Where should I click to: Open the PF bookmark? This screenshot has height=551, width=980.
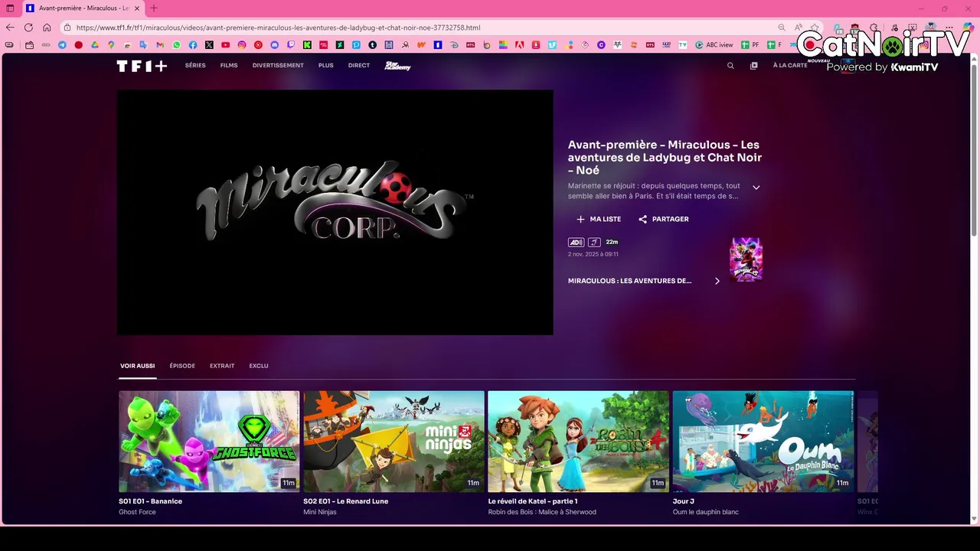pos(750,45)
